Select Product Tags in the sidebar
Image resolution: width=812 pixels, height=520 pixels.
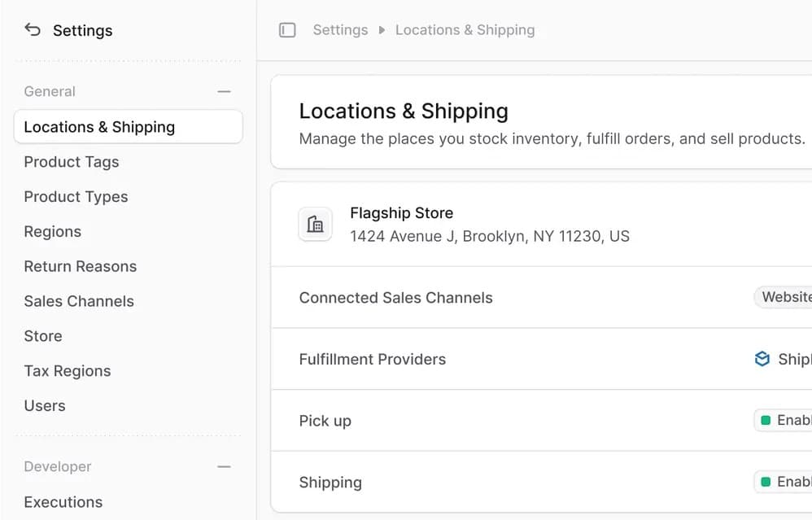point(72,162)
